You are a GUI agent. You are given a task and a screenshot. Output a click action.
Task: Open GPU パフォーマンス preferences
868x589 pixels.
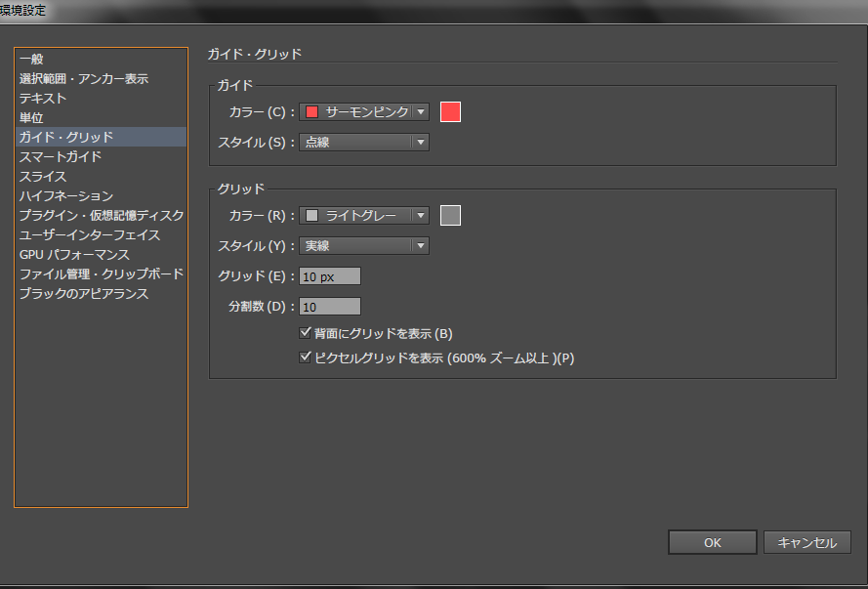pyautogui.click(x=101, y=254)
